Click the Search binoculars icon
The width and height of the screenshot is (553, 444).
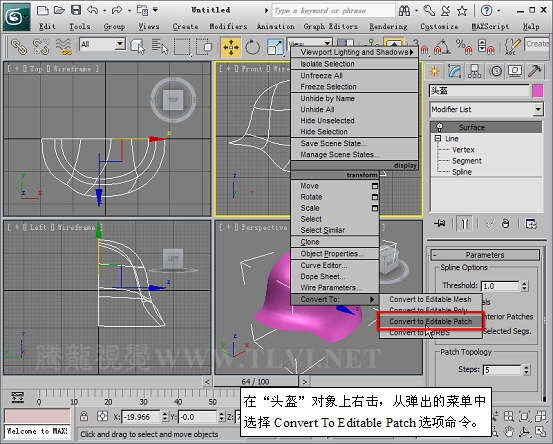click(x=405, y=11)
